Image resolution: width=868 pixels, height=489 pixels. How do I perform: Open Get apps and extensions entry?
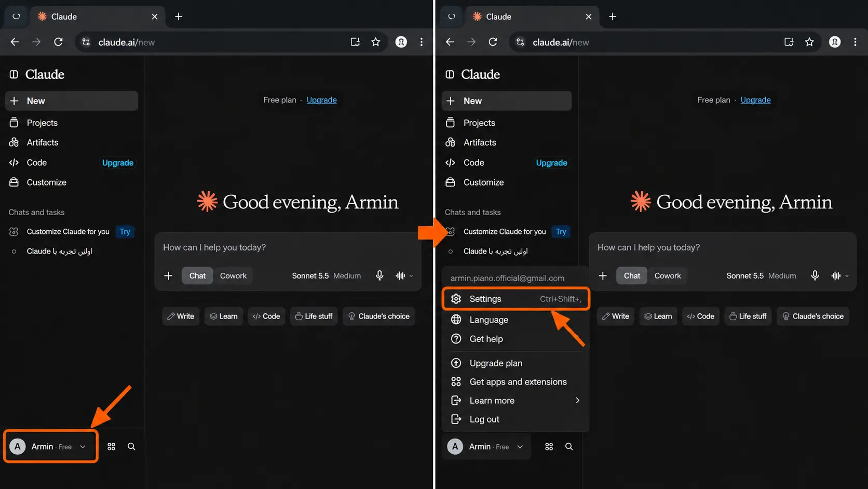[x=516, y=382]
